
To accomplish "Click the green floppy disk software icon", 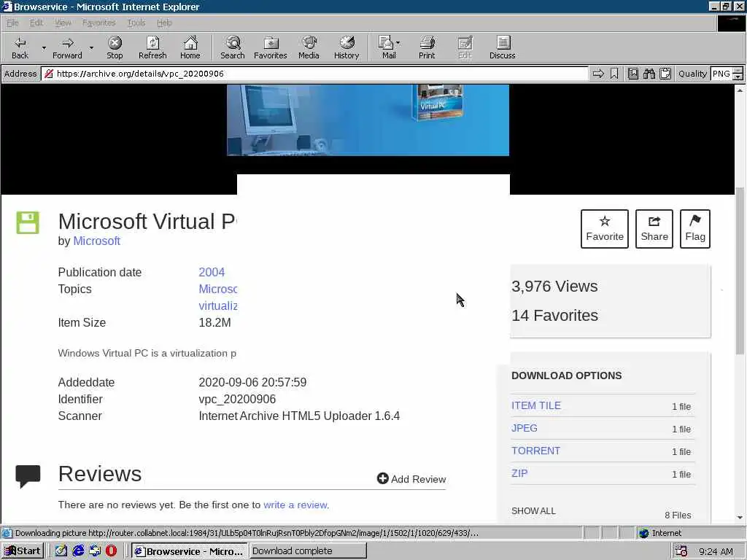I will (x=28, y=222).
